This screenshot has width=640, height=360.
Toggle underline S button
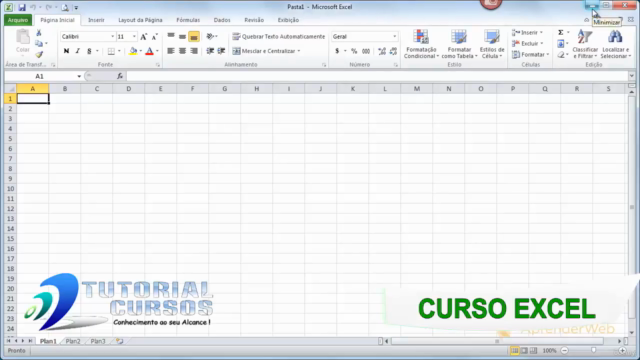(89, 51)
